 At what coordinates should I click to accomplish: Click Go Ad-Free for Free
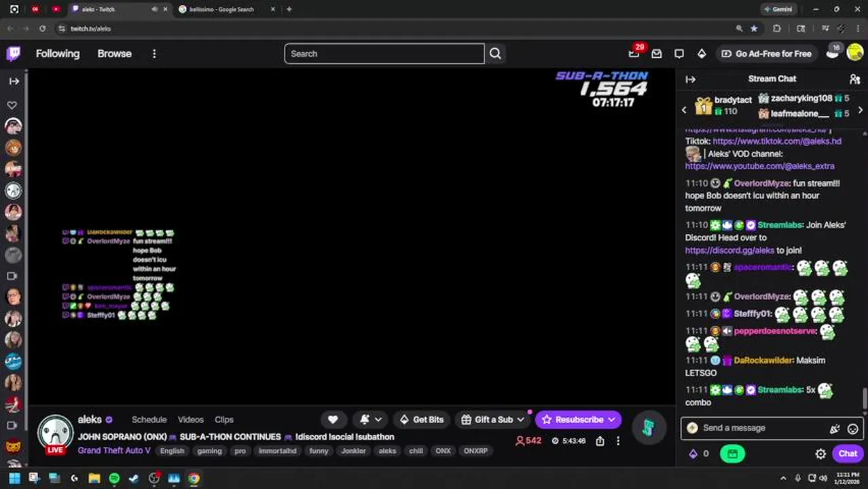(x=766, y=54)
